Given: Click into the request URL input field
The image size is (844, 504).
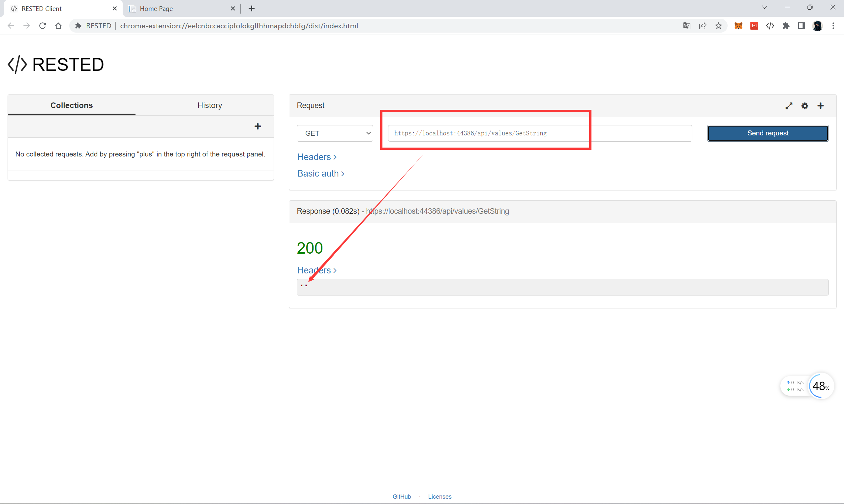Looking at the screenshot, I should point(539,133).
